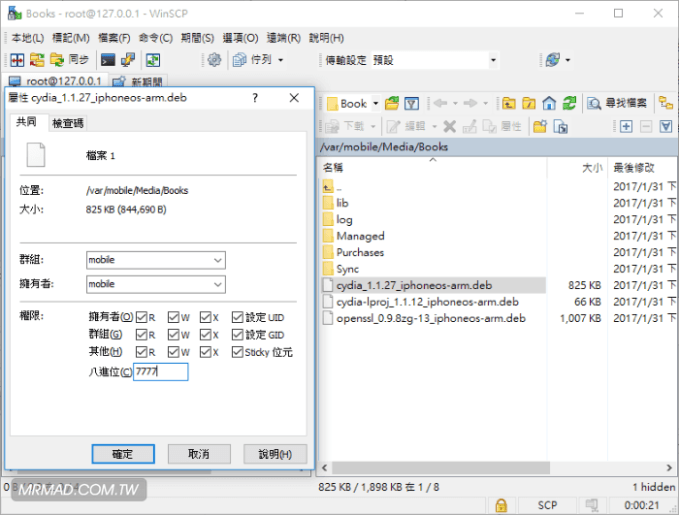Screen dimensions: 679x515
Task: Select openssl_0.9.8zg-13_iphoneos-arm.deb file
Action: [431, 318]
